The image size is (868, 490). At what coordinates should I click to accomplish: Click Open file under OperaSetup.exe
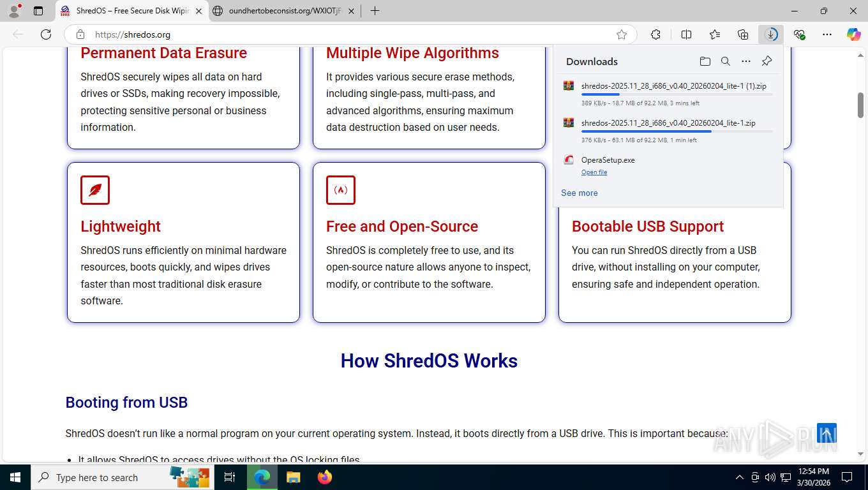594,172
